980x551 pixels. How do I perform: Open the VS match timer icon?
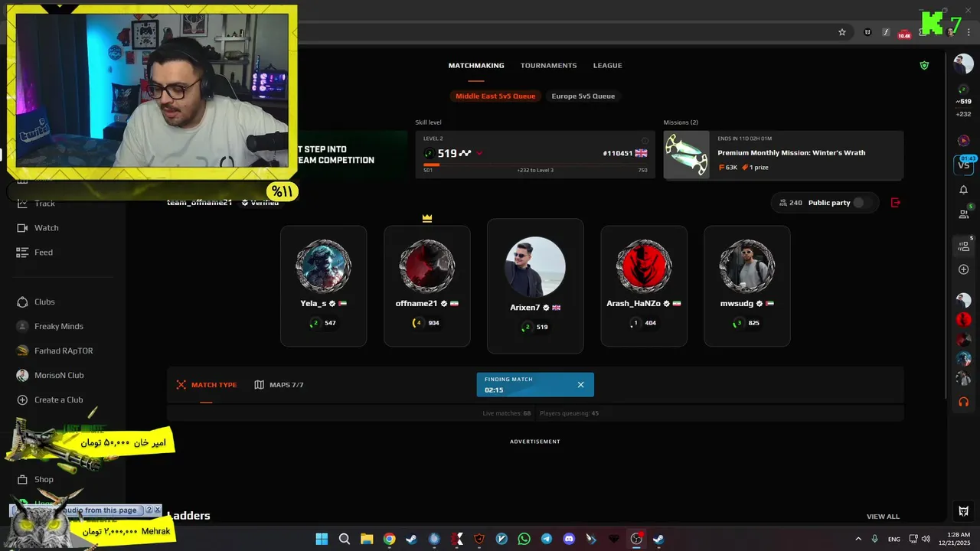click(x=963, y=165)
